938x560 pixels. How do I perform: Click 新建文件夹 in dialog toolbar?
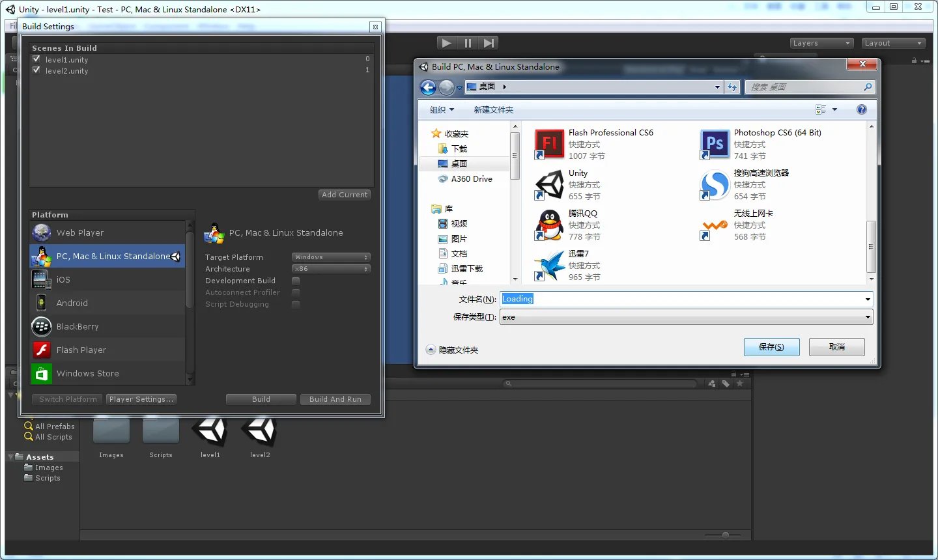point(493,109)
